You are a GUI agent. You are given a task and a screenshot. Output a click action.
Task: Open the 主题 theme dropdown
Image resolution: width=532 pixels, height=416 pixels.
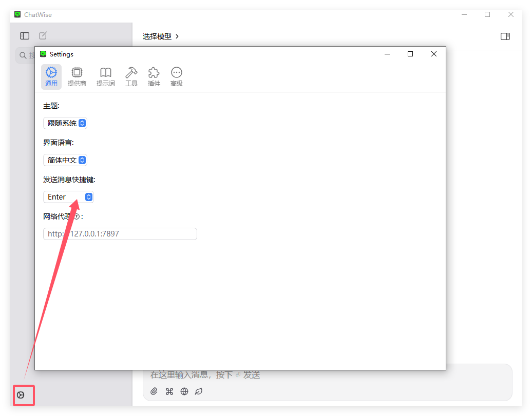pos(65,123)
